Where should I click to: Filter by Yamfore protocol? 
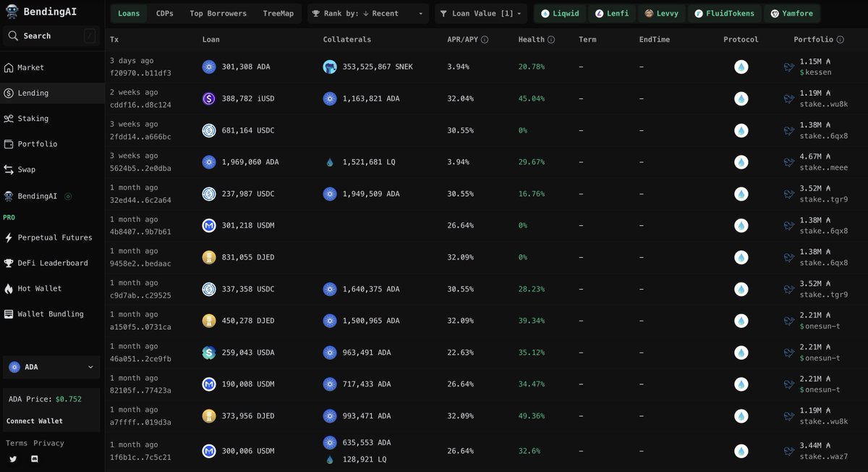tap(791, 13)
